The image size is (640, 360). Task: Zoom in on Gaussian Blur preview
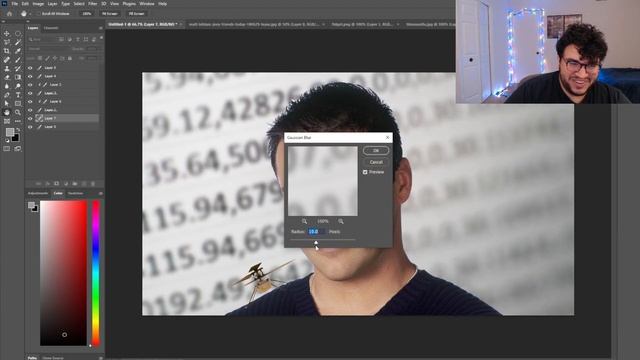pos(341,221)
